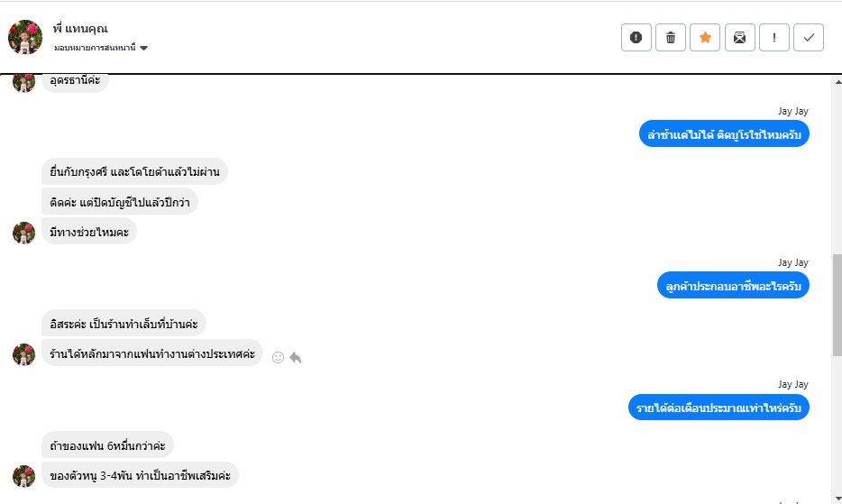Image resolution: width=842 pixels, height=504 pixels.
Task: Select the อิสระค่ะ เป็นร้านทำเล็บที่บ้านค่ะ message
Action: click(x=124, y=322)
